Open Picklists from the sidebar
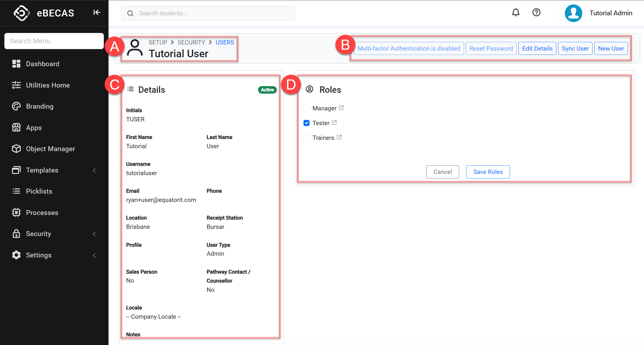The width and height of the screenshot is (644, 345). (39, 191)
